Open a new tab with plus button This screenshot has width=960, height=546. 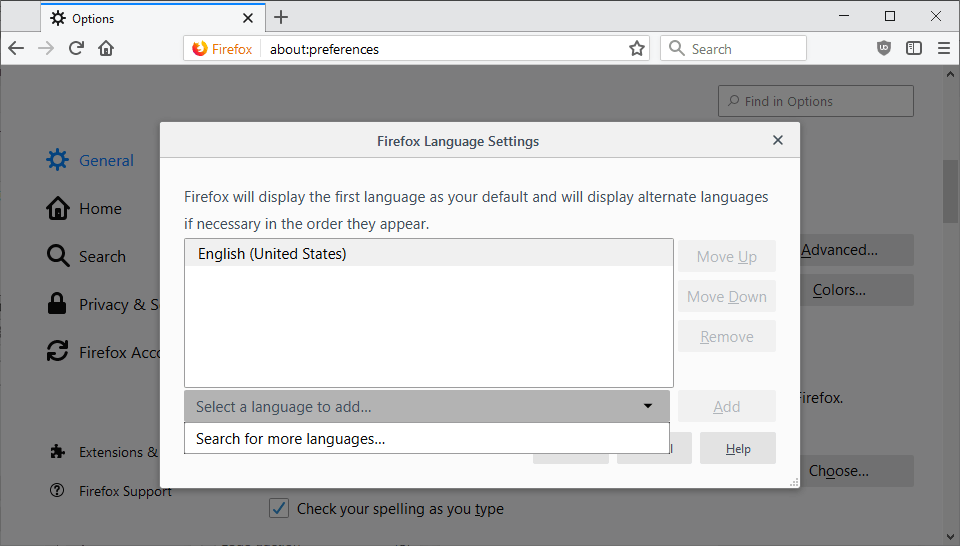[281, 17]
